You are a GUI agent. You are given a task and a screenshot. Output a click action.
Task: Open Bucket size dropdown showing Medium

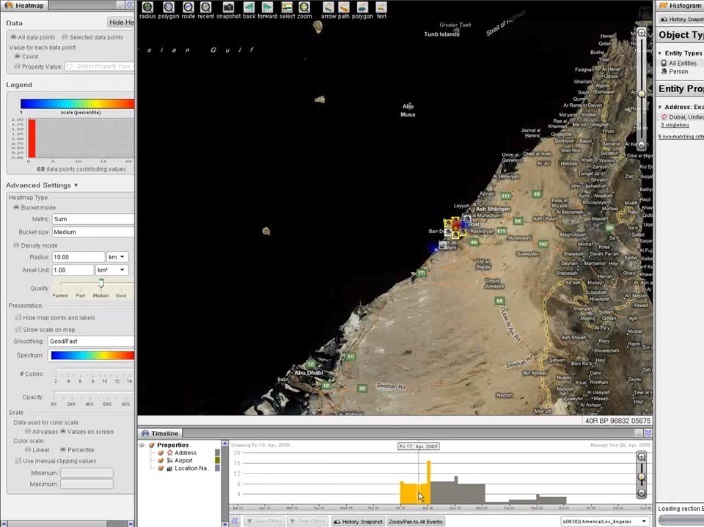93,232
